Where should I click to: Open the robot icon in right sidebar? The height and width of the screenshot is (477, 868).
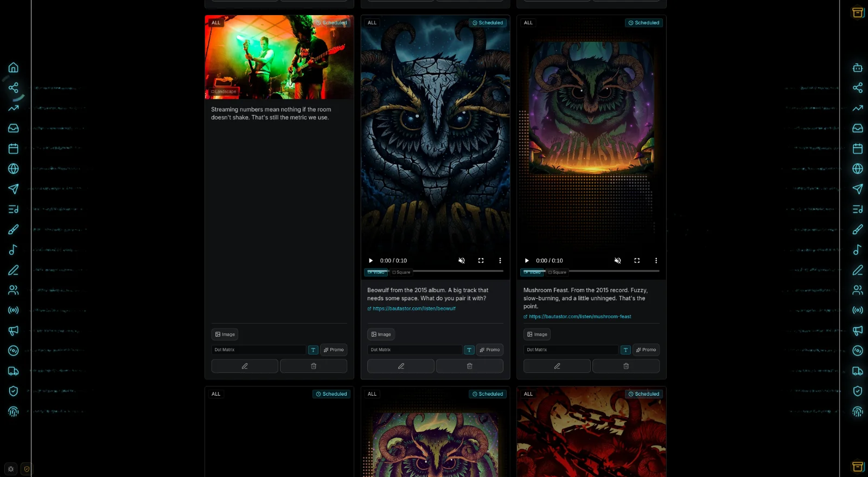858,68
